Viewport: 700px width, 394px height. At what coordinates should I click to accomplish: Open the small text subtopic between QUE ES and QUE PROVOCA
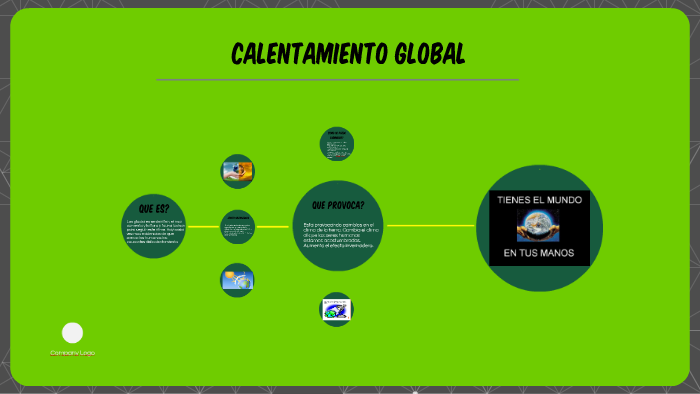[x=238, y=227]
